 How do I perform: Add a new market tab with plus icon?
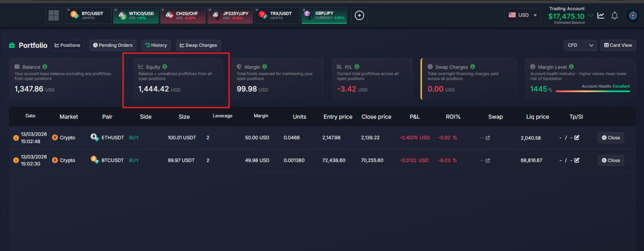tap(359, 15)
